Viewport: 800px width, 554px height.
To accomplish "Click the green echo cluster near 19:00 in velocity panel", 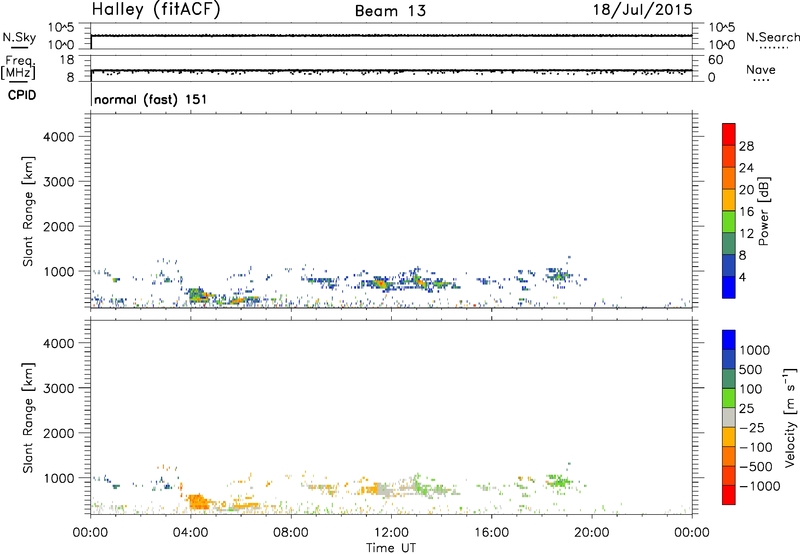I will (x=558, y=481).
